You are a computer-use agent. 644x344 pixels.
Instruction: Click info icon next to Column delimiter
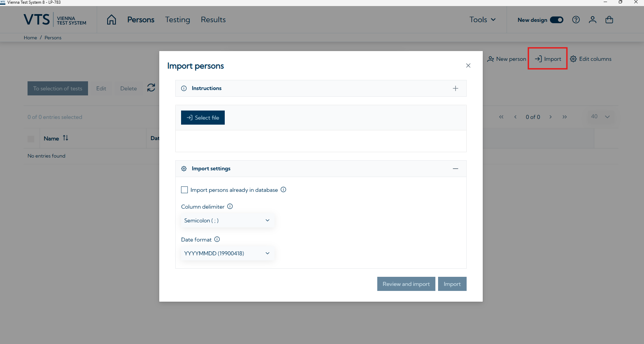coord(230,207)
